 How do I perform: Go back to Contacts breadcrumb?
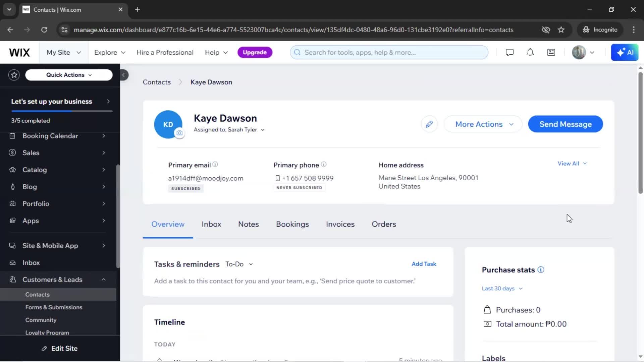[x=157, y=82]
